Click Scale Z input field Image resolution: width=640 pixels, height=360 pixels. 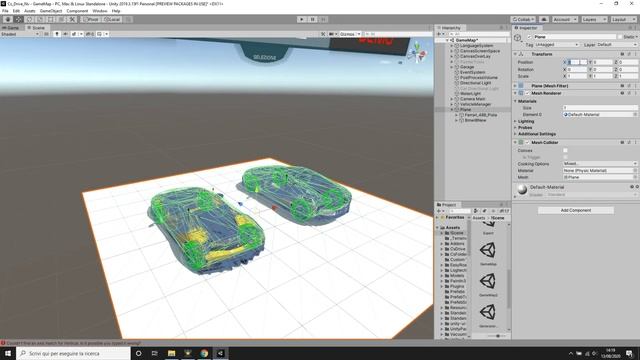(x=628, y=76)
